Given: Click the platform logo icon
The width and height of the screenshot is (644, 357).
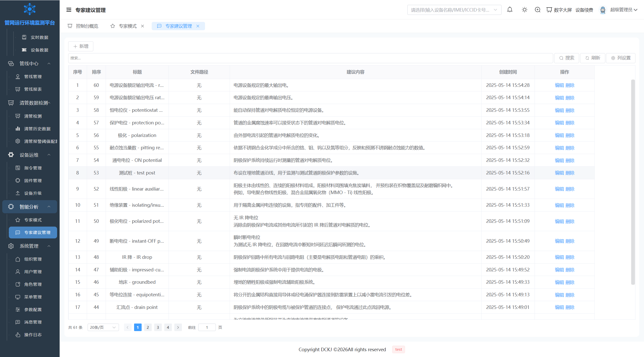Looking at the screenshot, I should tap(30, 9).
